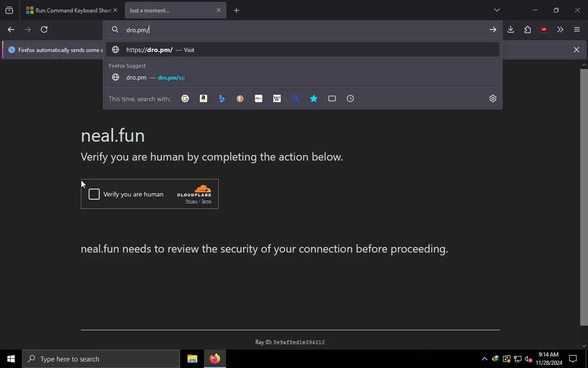Show hidden system tray icons
Image resolution: width=588 pixels, height=368 pixels.
tap(484, 359)
